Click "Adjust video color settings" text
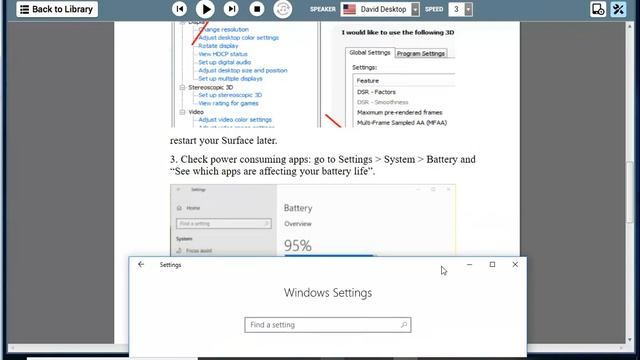The width and height of the screenshot is (640, 360). pyautogui.click(x=235, y=120)
